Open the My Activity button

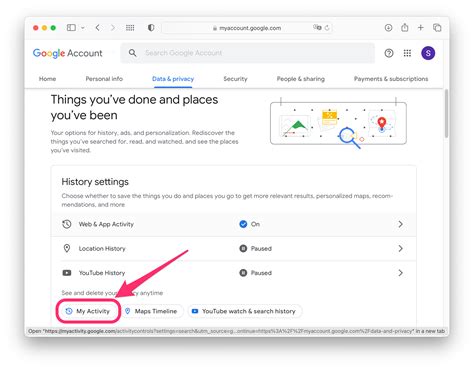coord(88,311)
